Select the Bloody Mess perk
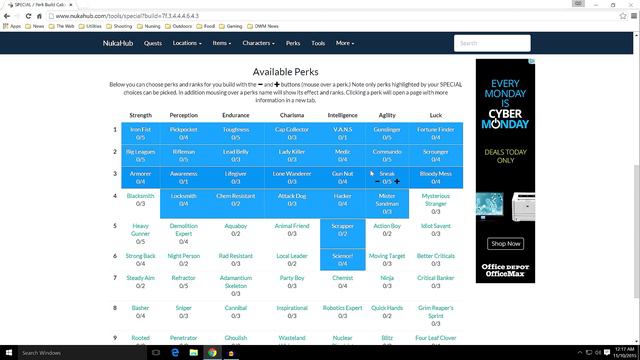The width and height of the screenshot is (640, 360). (436, 173)
